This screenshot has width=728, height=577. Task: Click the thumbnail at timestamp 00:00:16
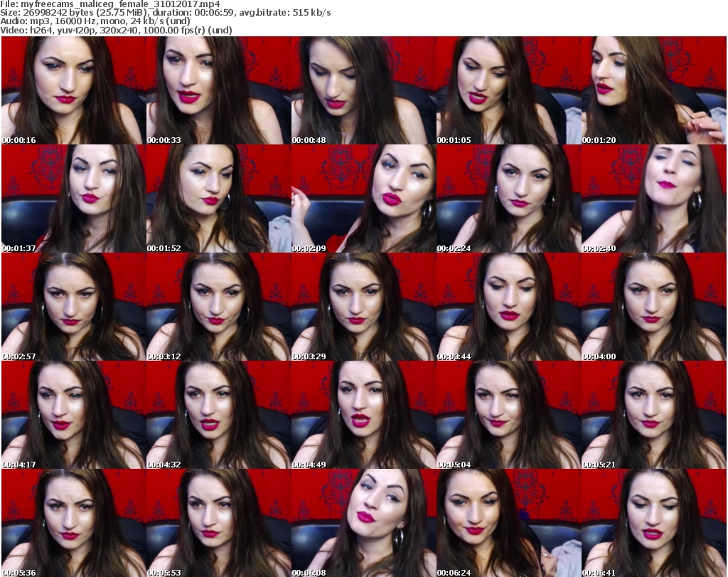point(73,90)
